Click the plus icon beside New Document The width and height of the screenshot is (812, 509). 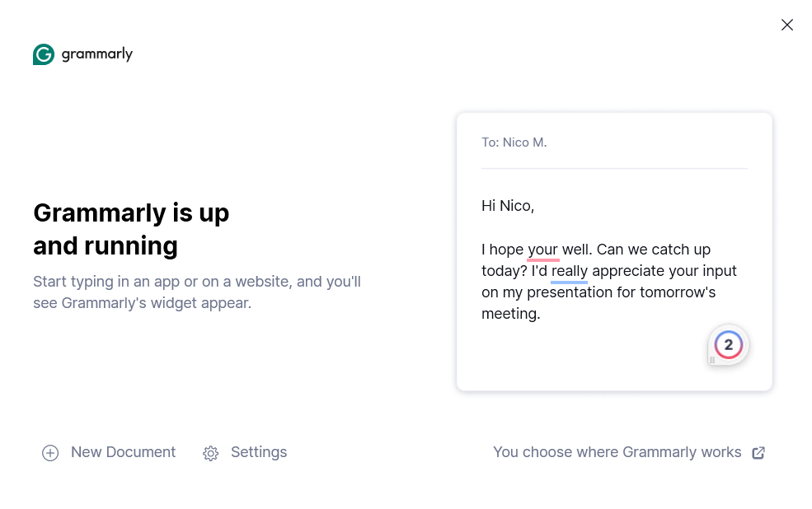click(50, 453)
